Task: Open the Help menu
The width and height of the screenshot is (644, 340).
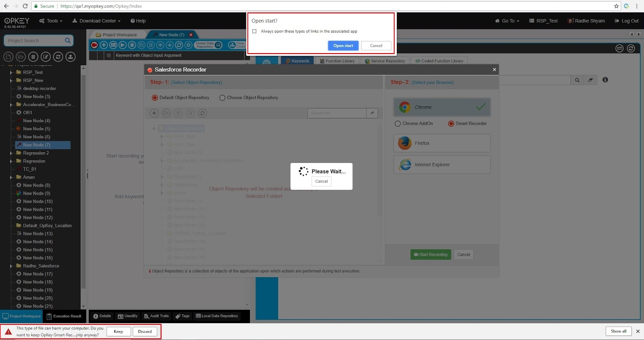Action: point(138,21)
